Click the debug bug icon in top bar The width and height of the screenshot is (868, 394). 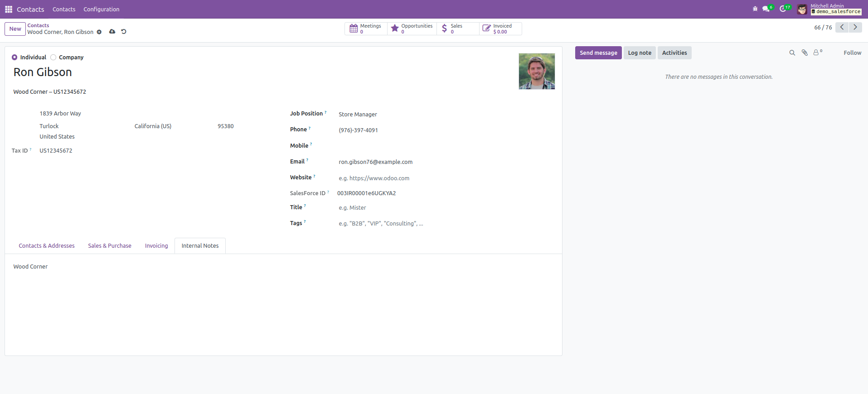755,9
